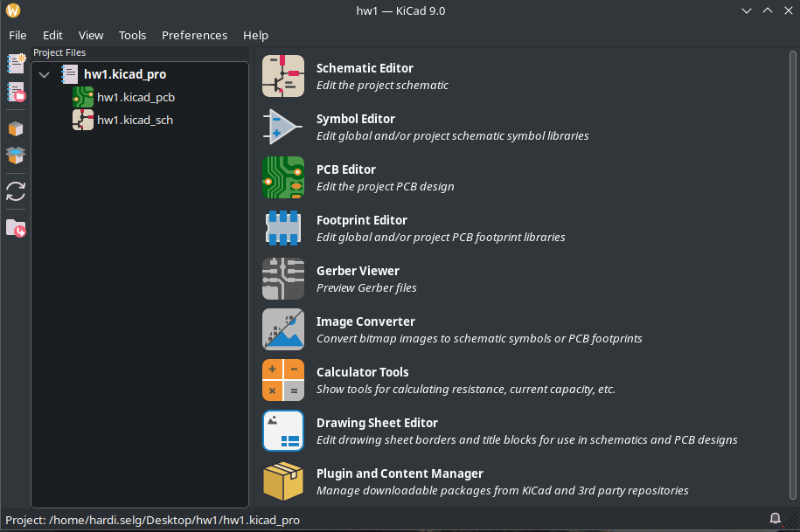This screenshot has width=800, height=532.
Task: Open the Tools menu
Action: coord(133,35)
